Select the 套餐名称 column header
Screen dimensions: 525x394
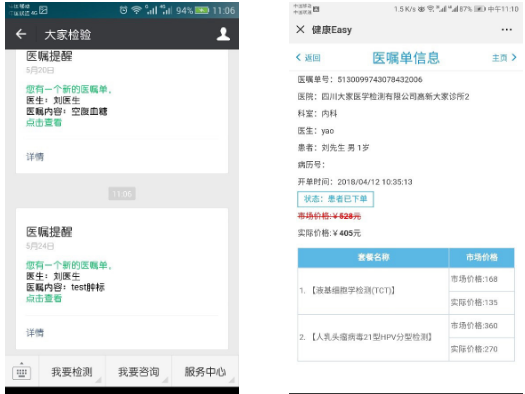point(373,257)
